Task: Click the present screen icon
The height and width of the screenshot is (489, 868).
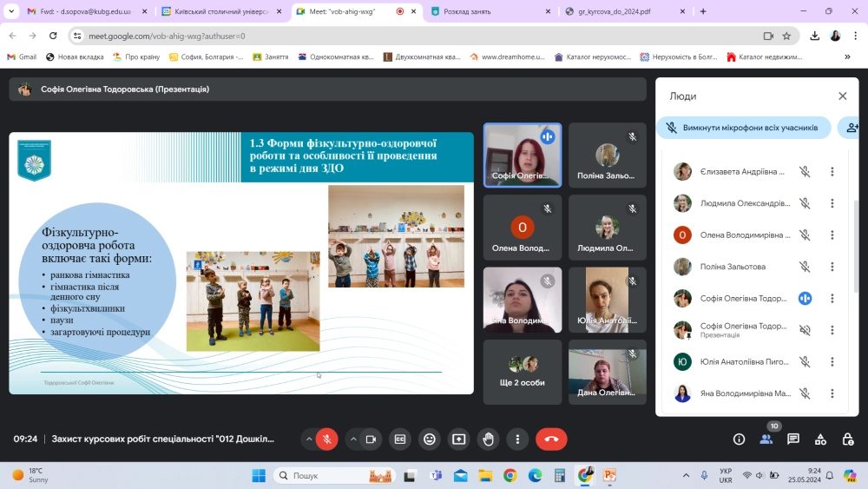Action: [x=458, y=439]
